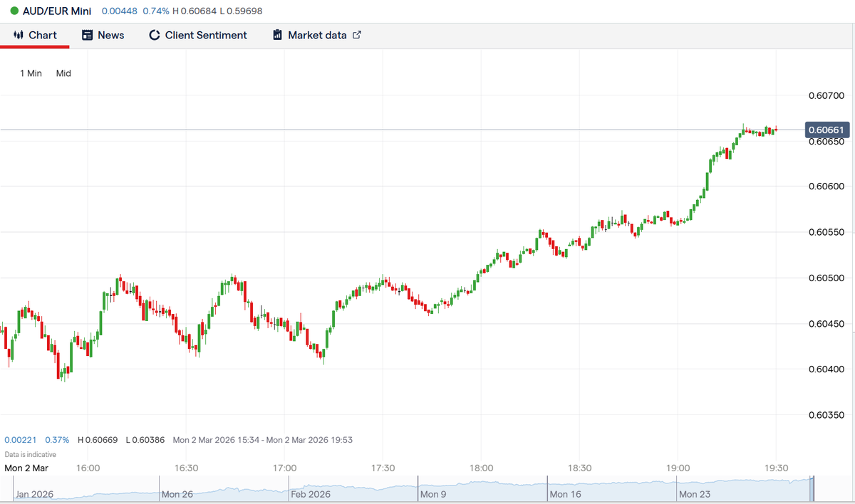Select Feb 2026 in the navigator timeline
Screen dimensions: 855x504
(311, 494)
